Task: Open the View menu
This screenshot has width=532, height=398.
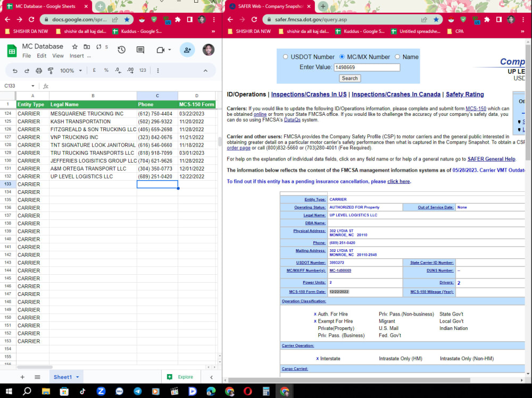Action: [57, 56]
